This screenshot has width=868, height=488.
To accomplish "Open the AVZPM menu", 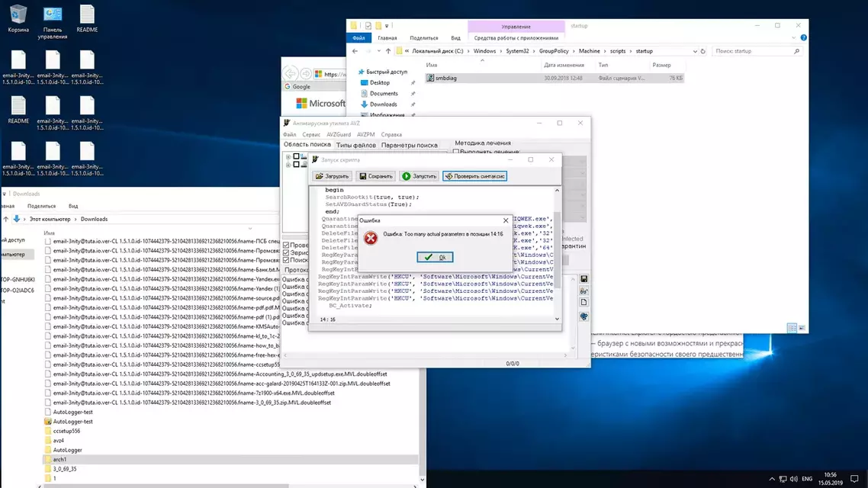I will coord(365,134).
